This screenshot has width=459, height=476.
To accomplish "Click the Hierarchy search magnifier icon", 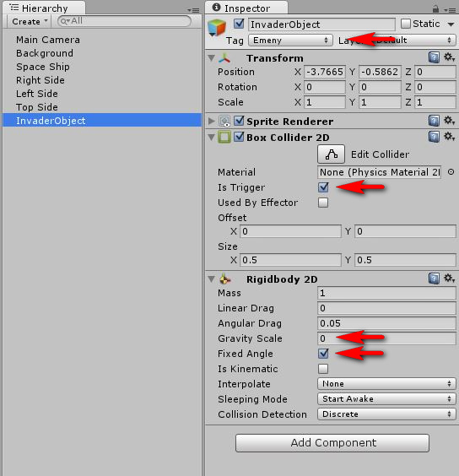I will click(x=65, y=21).
